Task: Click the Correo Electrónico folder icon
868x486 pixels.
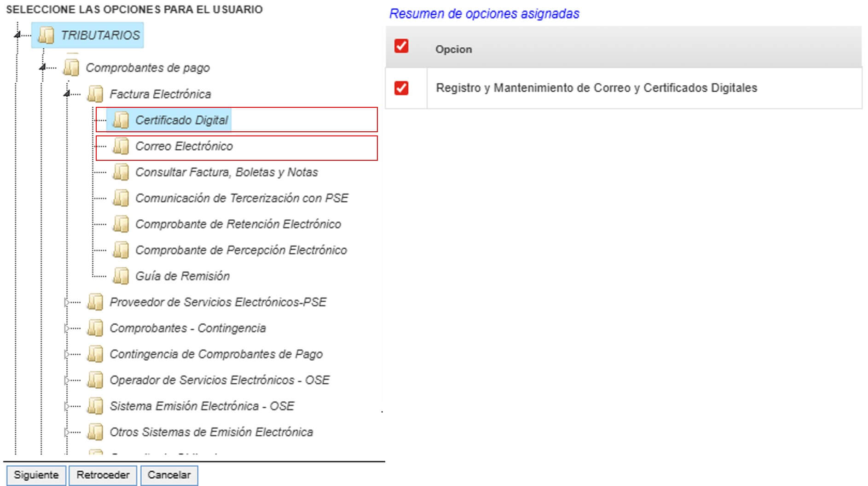Action: point(121,146)
